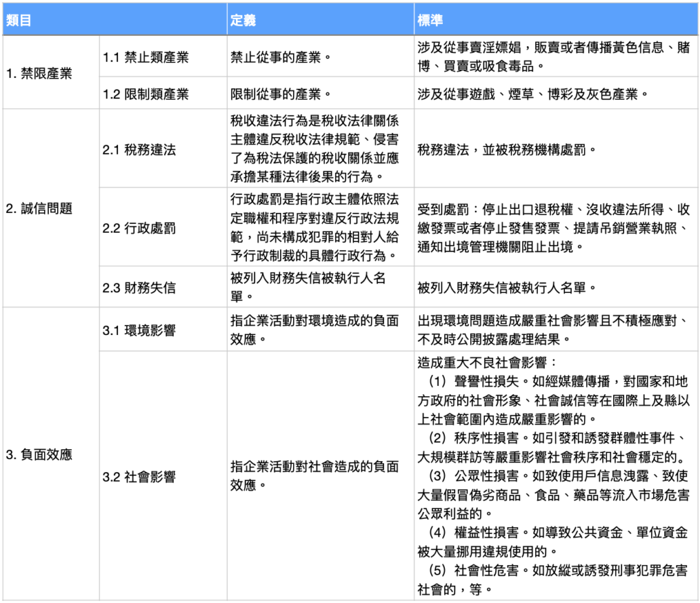Click the 3. 負面效應 category cell
The image size is (700, 603).
click(x=39, y=454)
